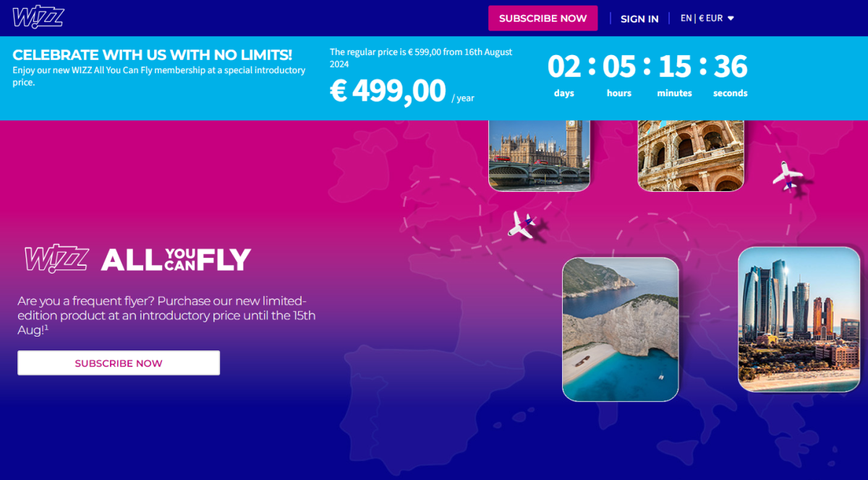
Task: Click the WIZZ All You Can Fly logo
Action: (x=137, y=258)
